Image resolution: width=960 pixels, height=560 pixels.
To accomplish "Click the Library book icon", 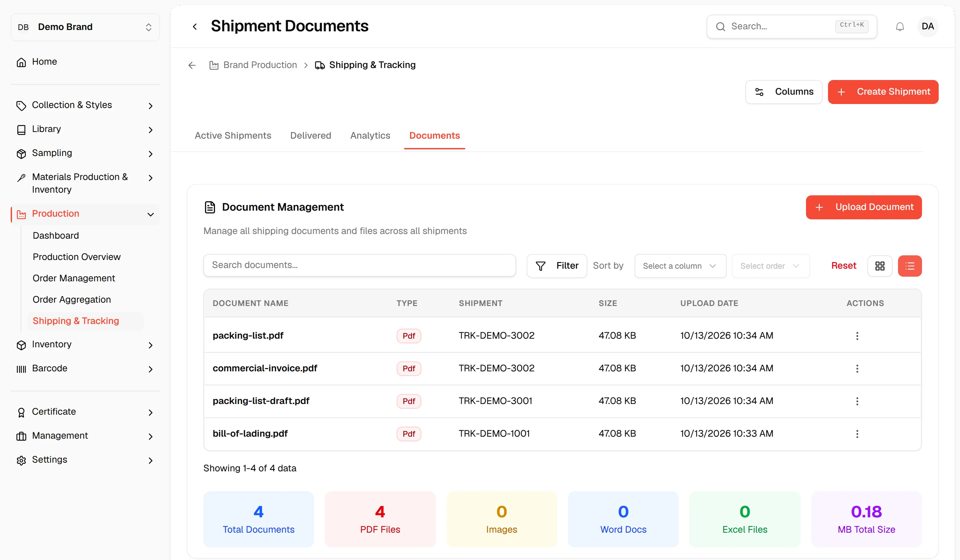I will pyautogui.click(x=21, y=130).
